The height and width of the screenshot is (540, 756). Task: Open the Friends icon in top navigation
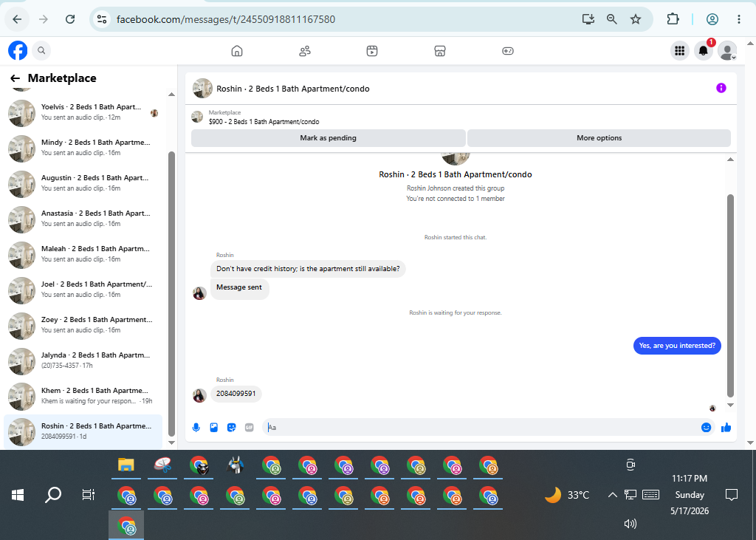coord(305,51)
